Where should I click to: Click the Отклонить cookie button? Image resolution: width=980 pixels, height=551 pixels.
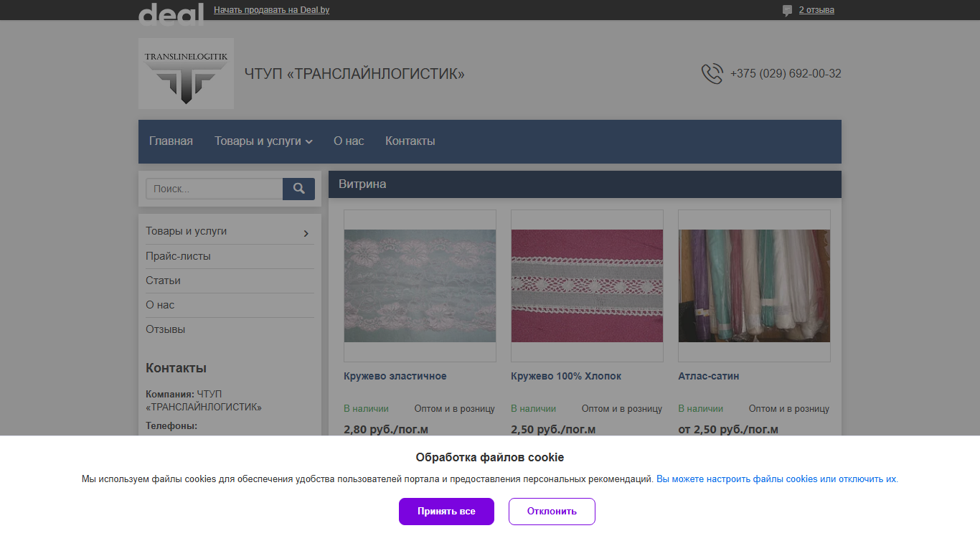pyautogui.click(x=552, y=512)
